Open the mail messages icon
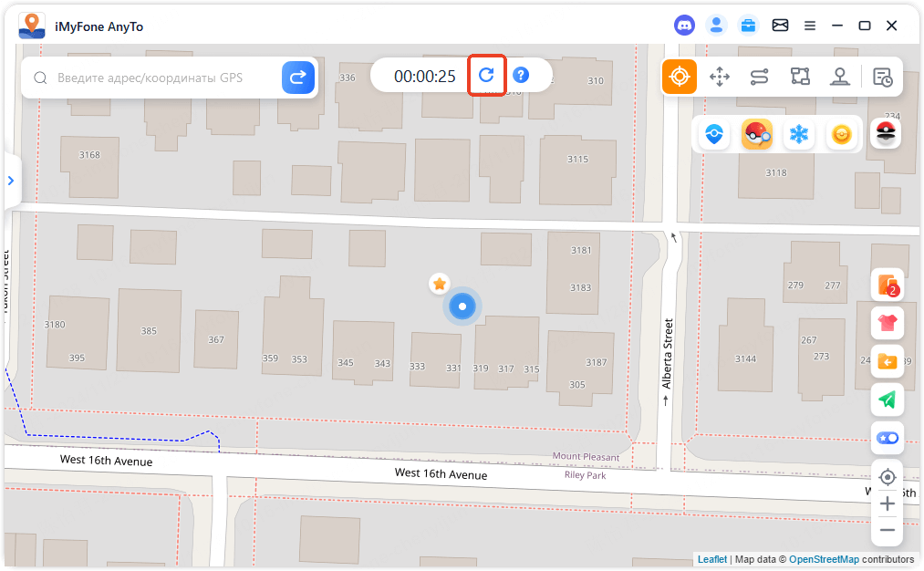 [x=780, y=26]
